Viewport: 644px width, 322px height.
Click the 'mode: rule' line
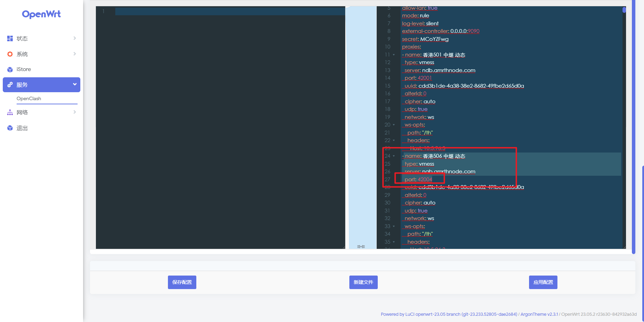click(x=415, y=16)
